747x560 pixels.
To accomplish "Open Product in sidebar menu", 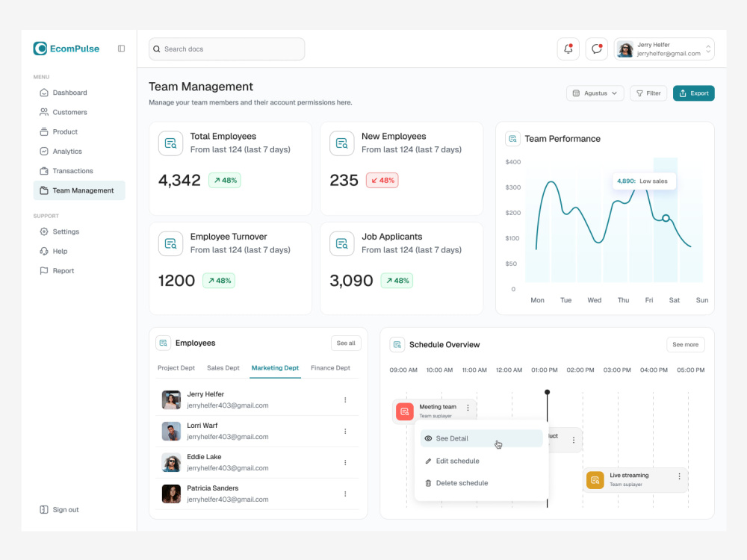I will click(x=79, y=131).
